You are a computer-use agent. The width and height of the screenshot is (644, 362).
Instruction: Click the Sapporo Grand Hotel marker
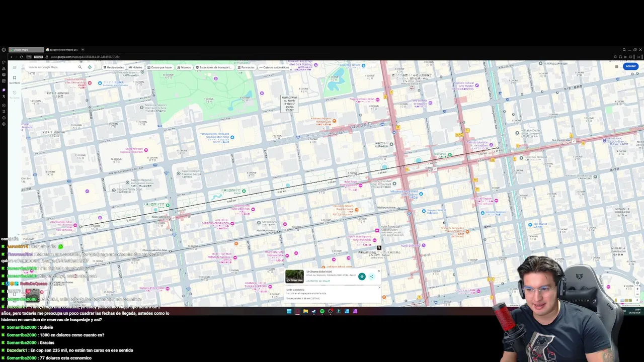click(x=377, y=100)
